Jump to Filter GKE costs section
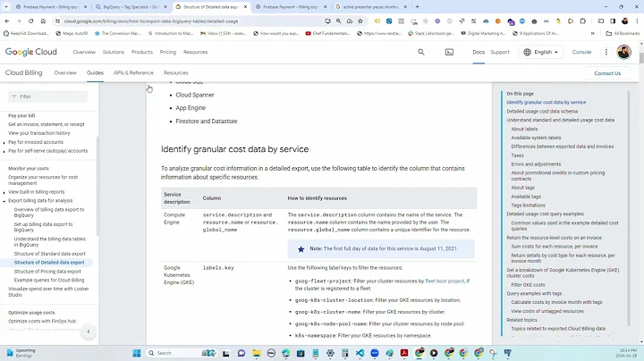This screenshot has width=644, height=361. (x=528, y=285)
